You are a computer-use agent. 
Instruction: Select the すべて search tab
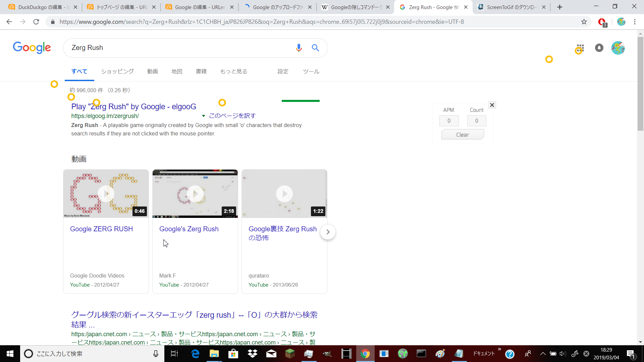pyautogui.click(x=79, y=71)
